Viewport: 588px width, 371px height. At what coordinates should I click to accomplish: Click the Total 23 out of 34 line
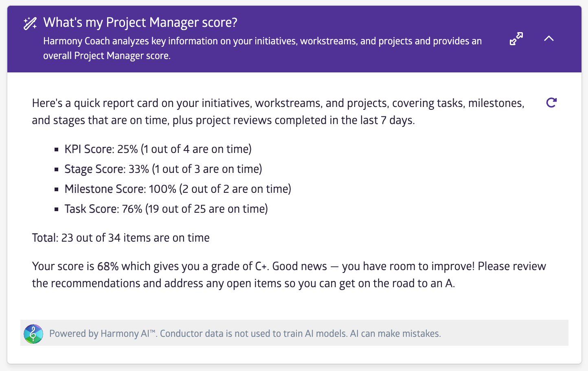tap(121, 238)
